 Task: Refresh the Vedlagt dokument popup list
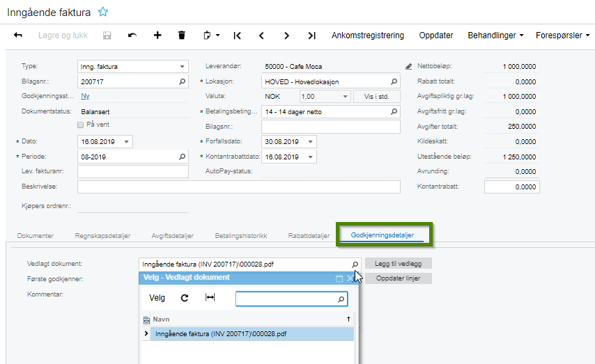(185, 298)
